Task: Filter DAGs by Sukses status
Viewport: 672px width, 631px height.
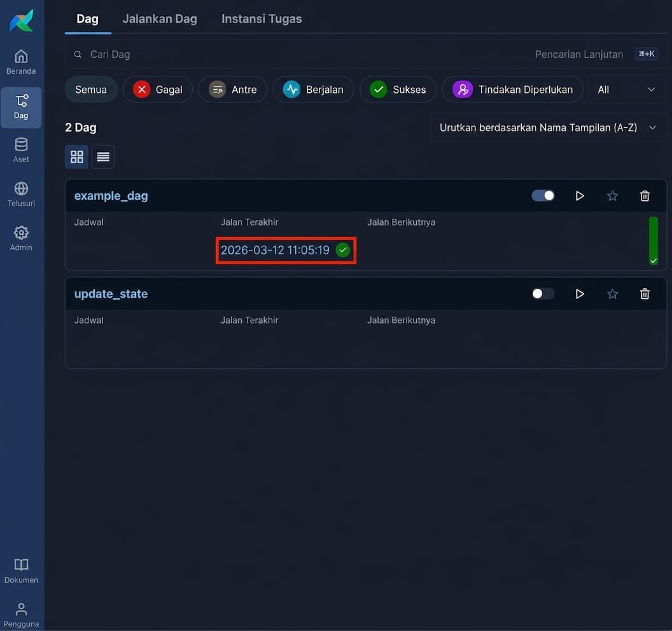Action: click(398, 90)
